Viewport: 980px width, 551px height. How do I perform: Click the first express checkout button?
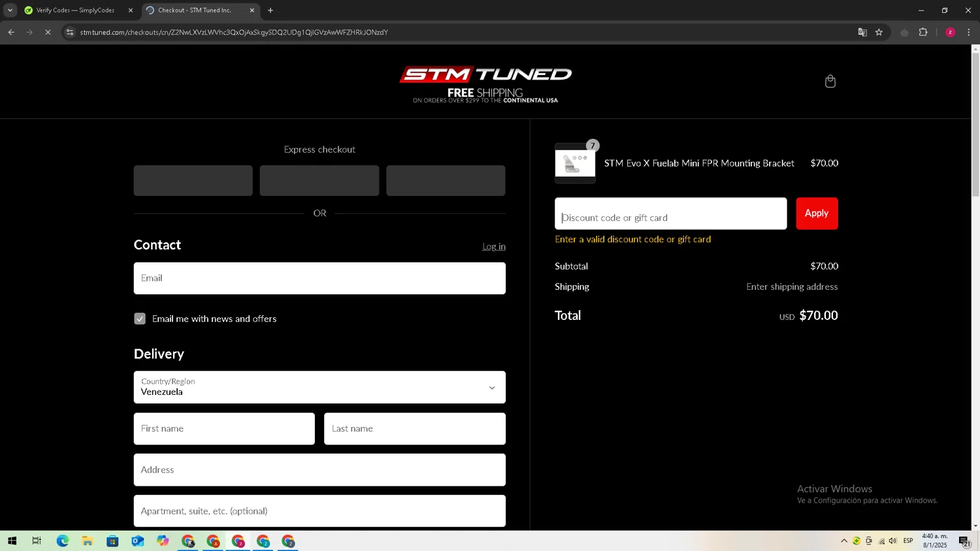point(193,180)
